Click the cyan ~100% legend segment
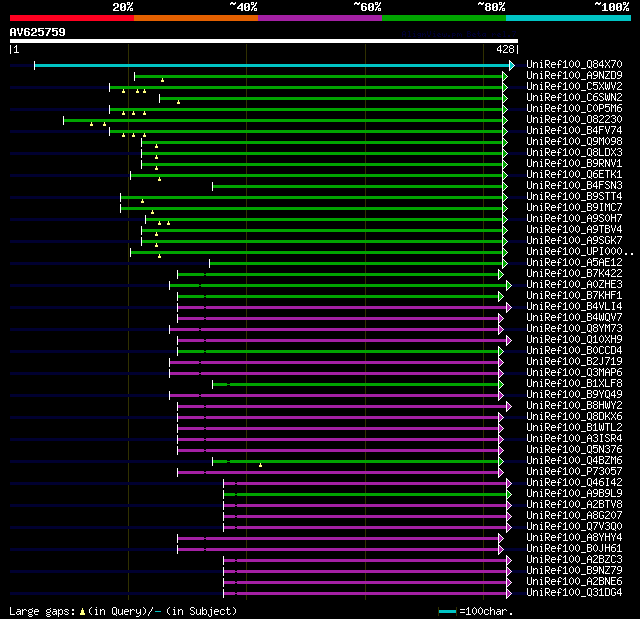The height and width of the screenshot is (619, 640). pyautogui.click(x=568, y=18)
